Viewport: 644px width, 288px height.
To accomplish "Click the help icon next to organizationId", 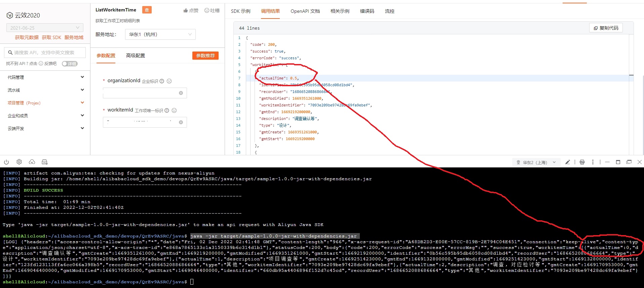I will [162, 81].
